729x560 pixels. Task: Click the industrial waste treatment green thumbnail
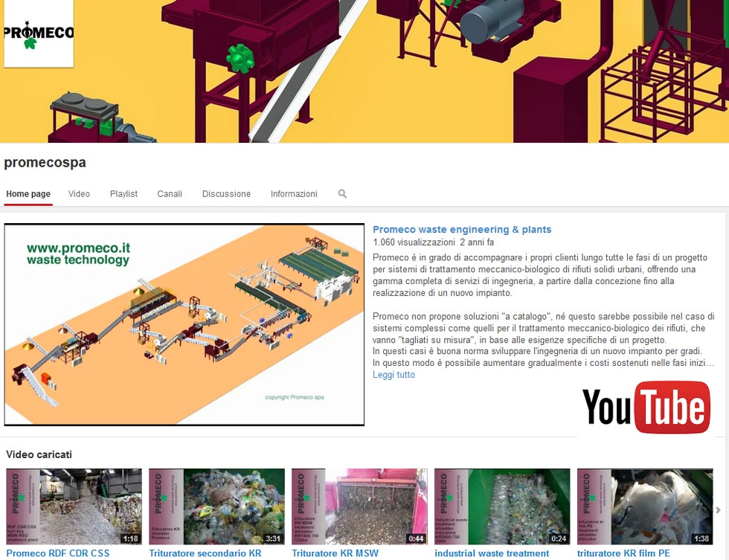pos(502,506)
